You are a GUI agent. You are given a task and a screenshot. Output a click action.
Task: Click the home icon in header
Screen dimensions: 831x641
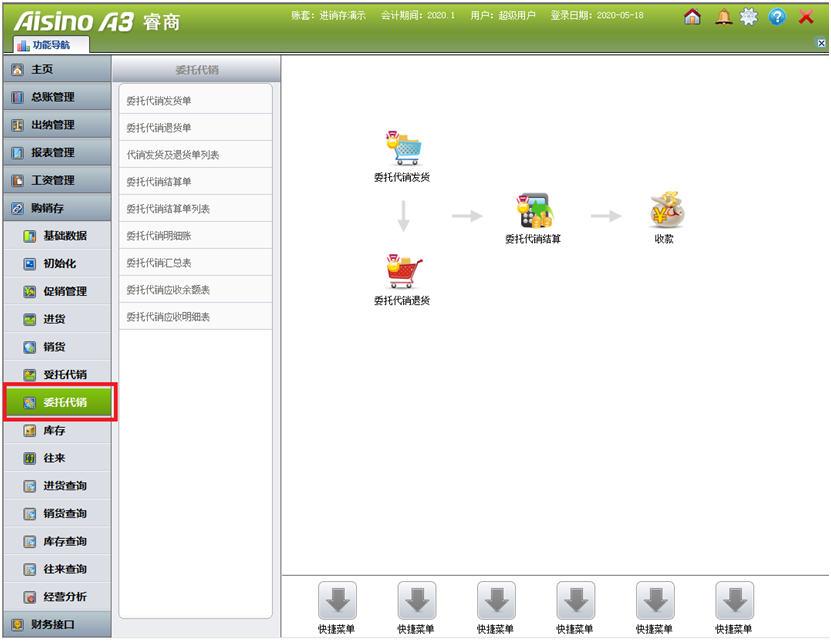[x=692, y=17]
